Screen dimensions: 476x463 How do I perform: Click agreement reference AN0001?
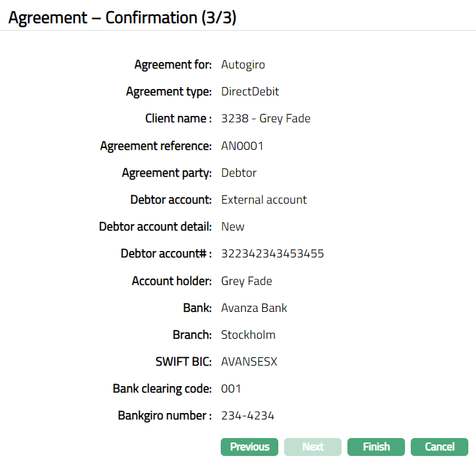(242, 146)
